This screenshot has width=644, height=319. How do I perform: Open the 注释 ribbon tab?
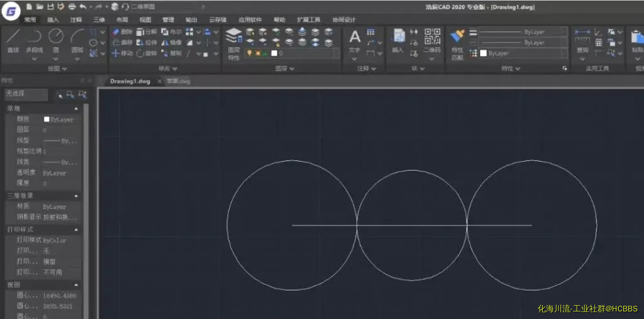[x=76, y=20]
